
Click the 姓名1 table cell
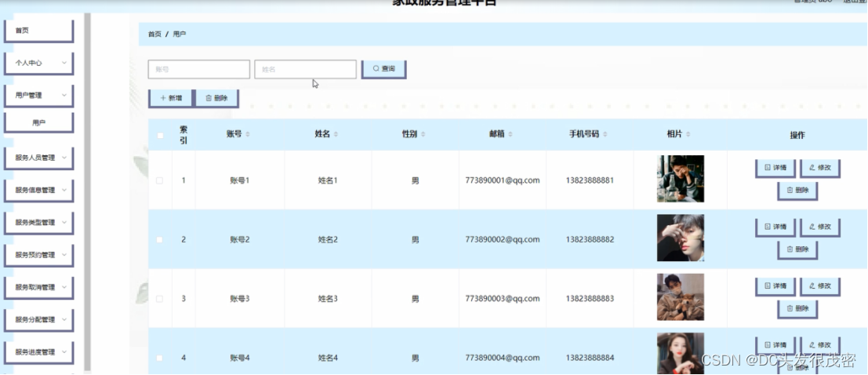(328, 180)
